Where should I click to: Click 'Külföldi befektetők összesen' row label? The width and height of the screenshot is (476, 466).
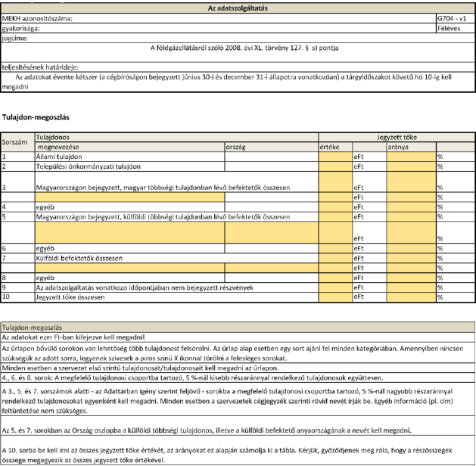tap(79, 258)
